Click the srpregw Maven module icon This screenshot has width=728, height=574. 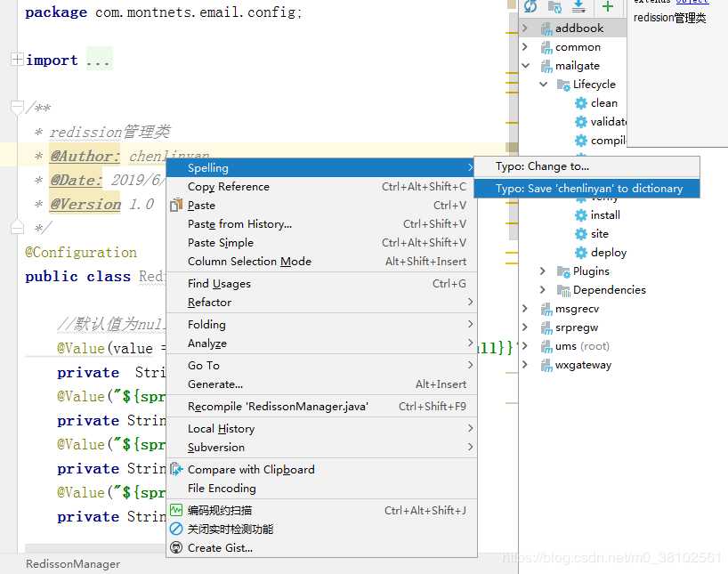pyautogui.click(x=546, y=327)
